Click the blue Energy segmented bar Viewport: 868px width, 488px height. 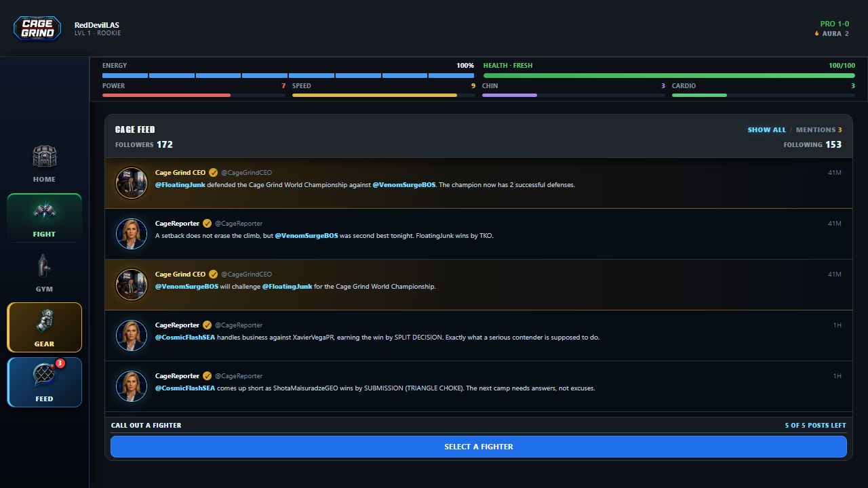click(x=288, y=75)
